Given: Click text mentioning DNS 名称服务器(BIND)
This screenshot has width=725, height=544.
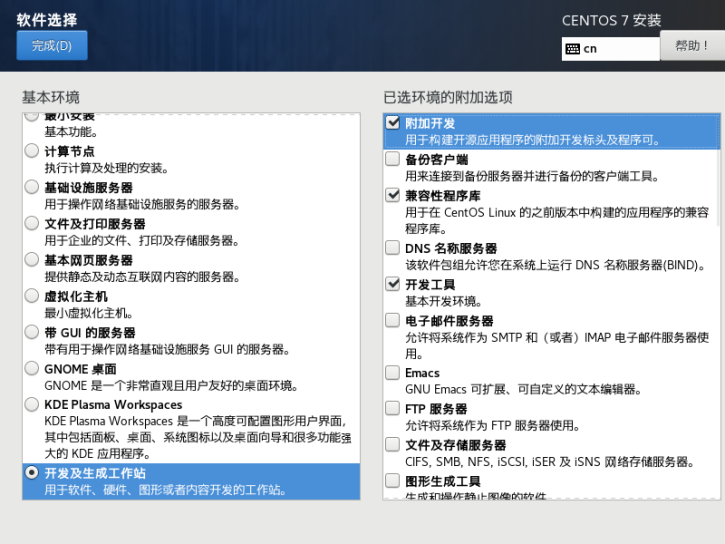Looking at the screenshot, I should point(556,265).
